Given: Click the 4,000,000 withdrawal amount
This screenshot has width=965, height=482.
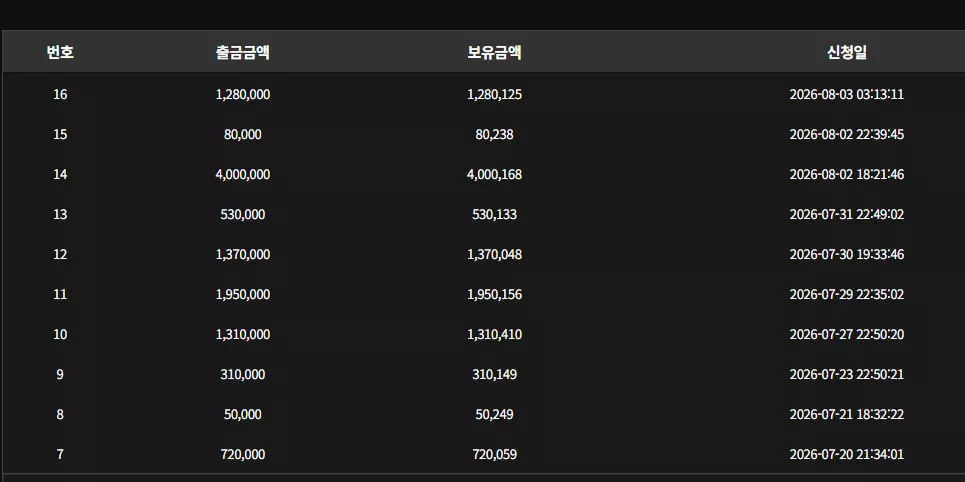Looking at the screenshot, I should (242, 174).
